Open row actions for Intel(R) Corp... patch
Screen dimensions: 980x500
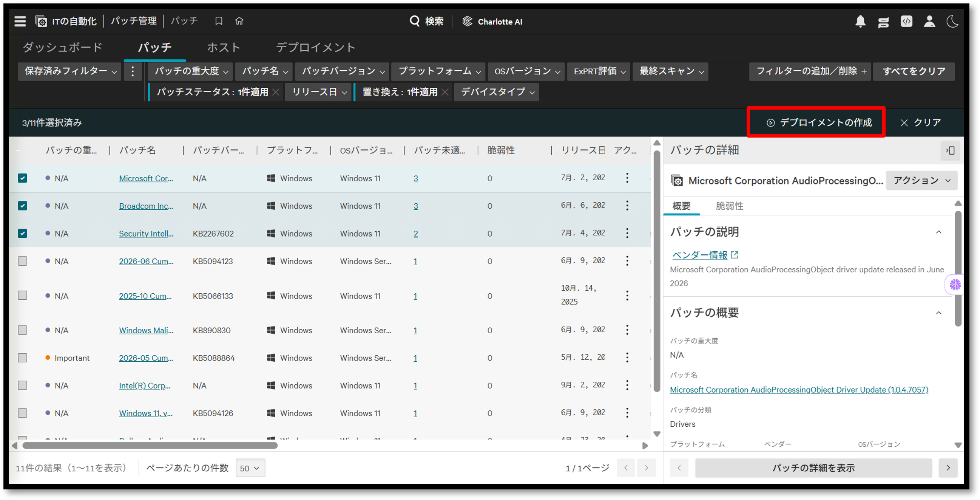627,385
